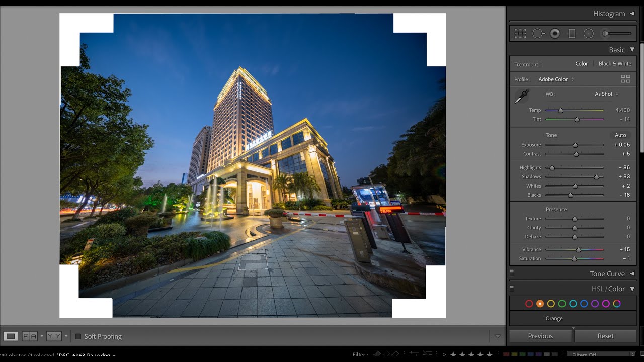Click the Auto tone button
The width and height of the screenshot is (644, 362).
pos(620,135)
